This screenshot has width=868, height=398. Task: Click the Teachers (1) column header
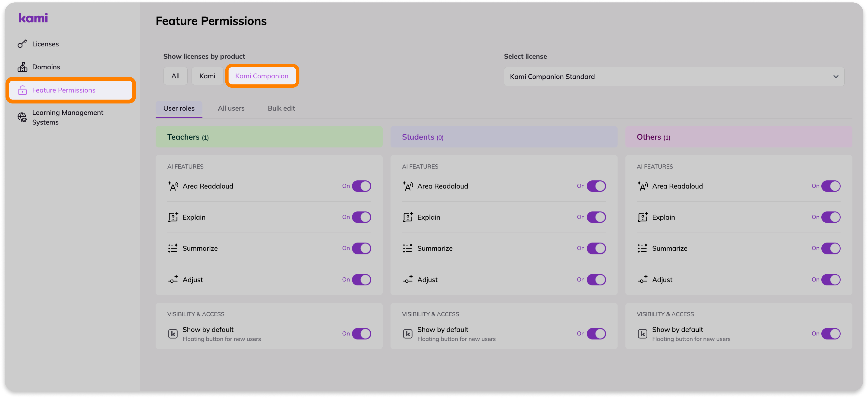(269, 137)
